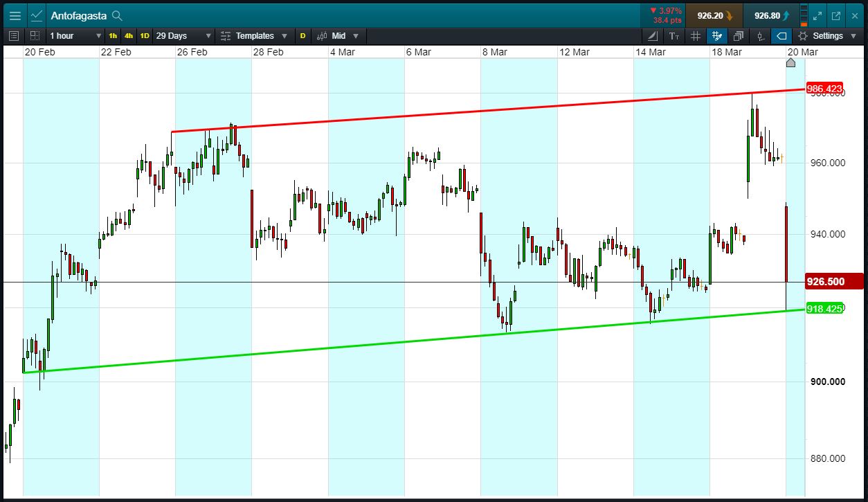Click the layout selection grid icon
868x502 pixels.
click(x=35, y=35)
